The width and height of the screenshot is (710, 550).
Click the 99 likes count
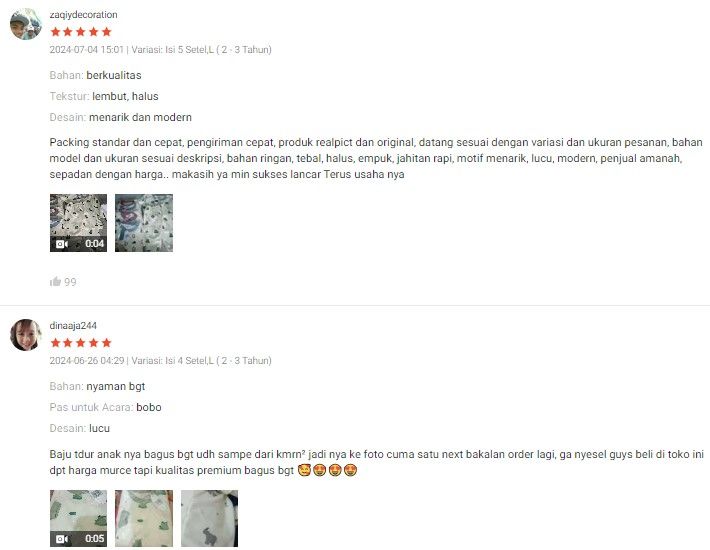click(70, 282)
